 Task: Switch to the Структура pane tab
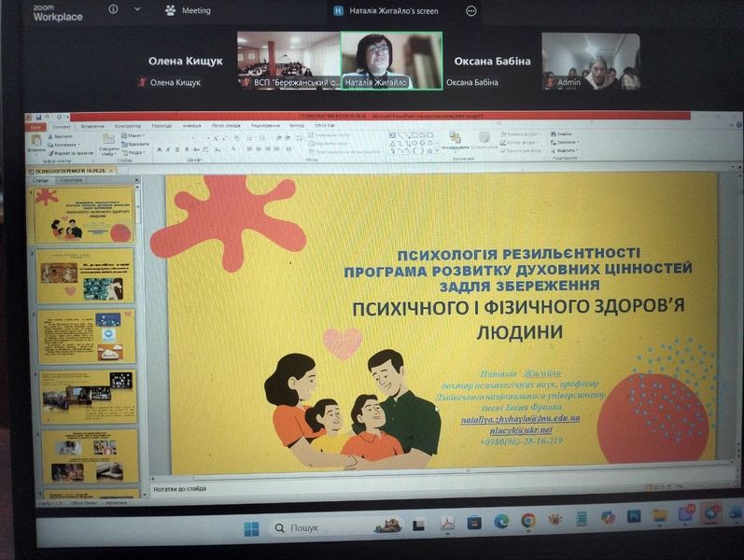(x=71, y=180)
